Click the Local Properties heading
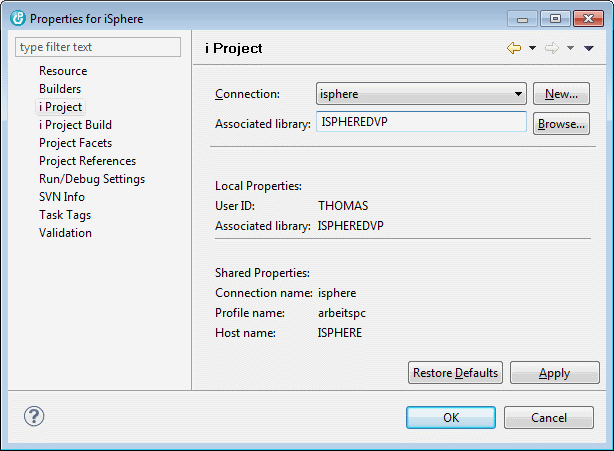The image size is (614, 451). coord(258,186)
